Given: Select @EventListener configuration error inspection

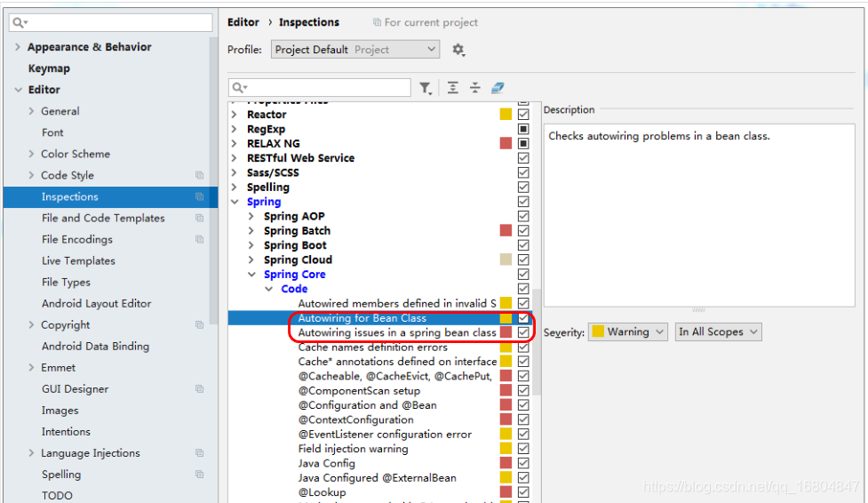Looking at the screenshot, I should (x=385, y=435).
